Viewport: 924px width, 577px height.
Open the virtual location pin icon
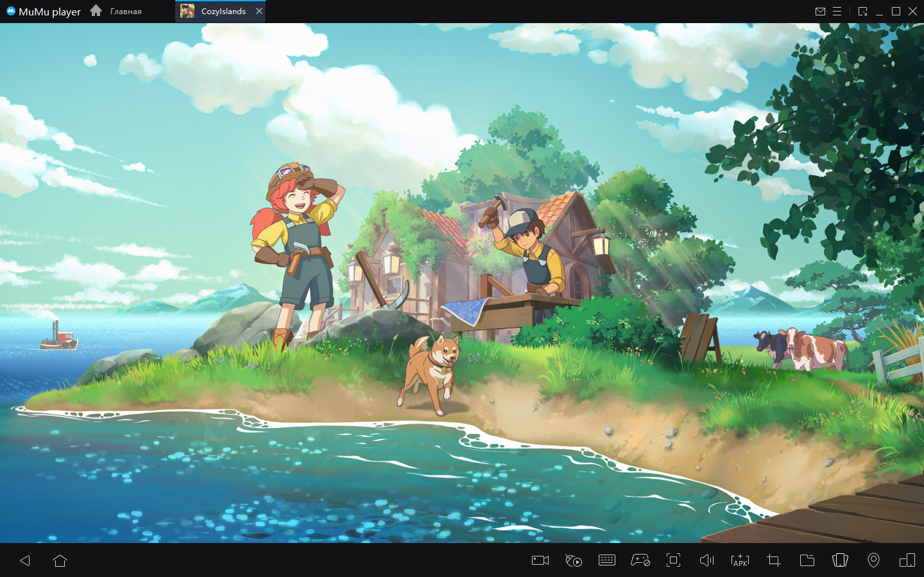(873, 560)
